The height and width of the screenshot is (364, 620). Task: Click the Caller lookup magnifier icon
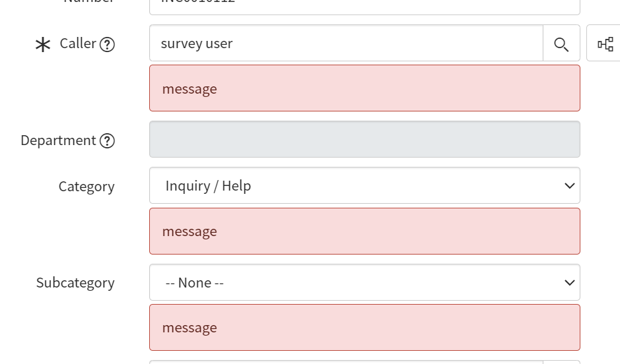[x=561, y=44]
